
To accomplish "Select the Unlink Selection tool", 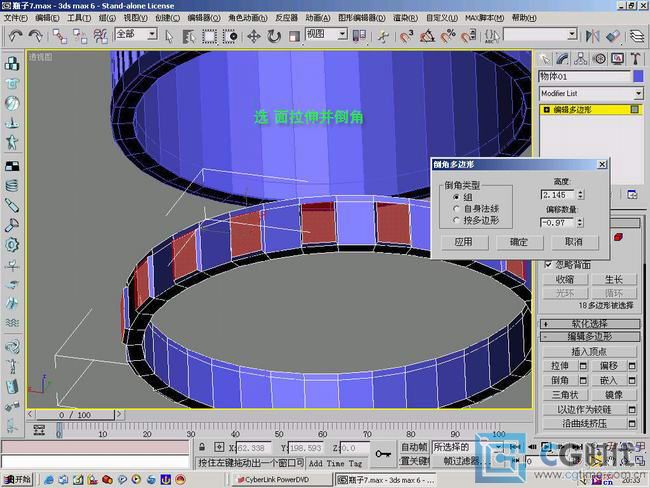I will [80, 36].
